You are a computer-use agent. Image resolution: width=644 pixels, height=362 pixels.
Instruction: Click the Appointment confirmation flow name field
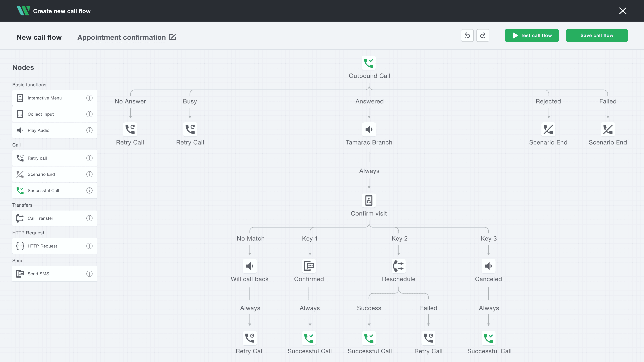tap(121, 38)
